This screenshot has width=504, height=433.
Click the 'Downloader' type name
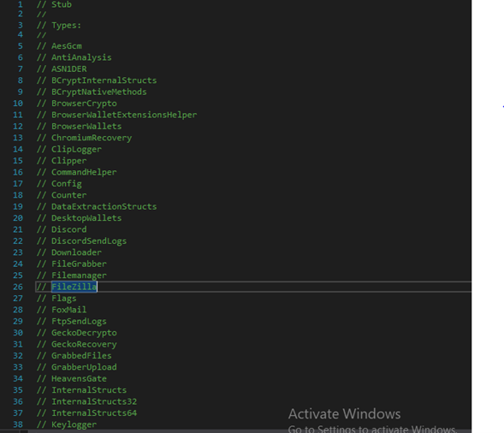tap(76, 252)
